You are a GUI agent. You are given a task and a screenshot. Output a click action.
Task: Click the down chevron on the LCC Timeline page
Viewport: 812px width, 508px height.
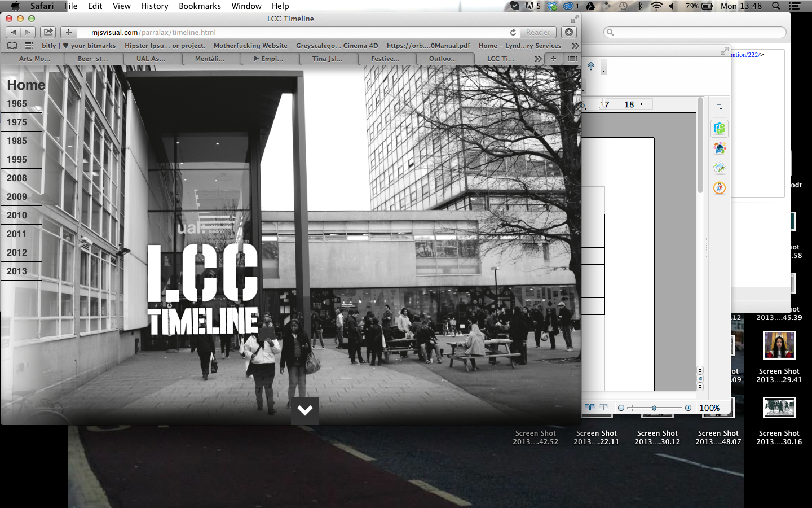305,410
